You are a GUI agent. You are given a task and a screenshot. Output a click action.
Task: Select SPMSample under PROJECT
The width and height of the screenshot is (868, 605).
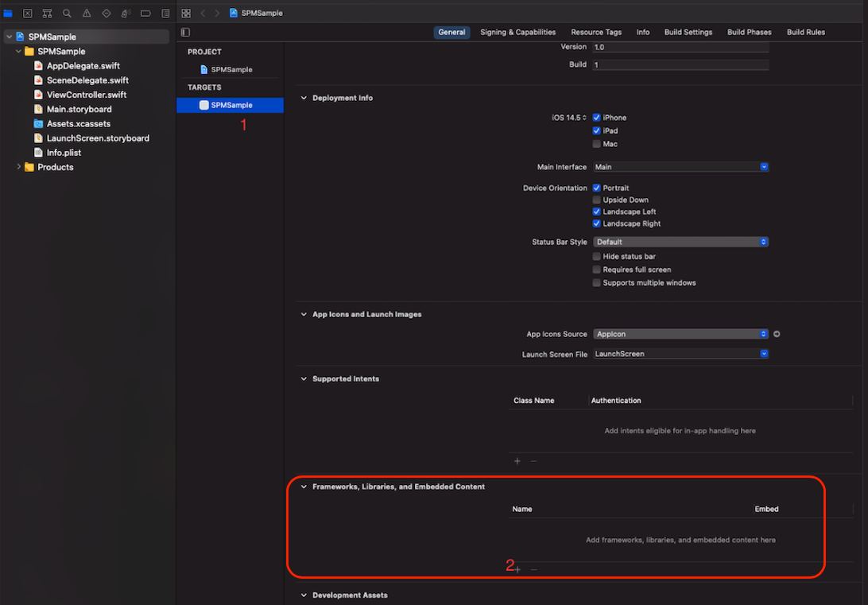(231, 70)
